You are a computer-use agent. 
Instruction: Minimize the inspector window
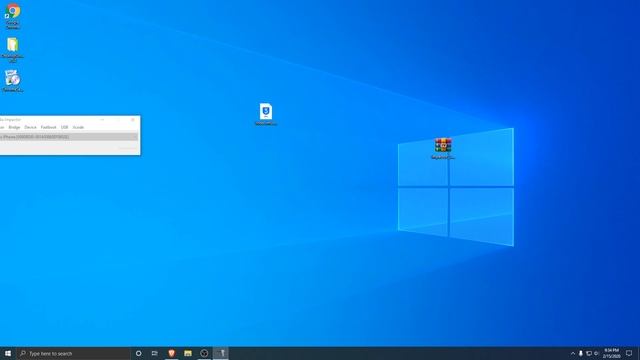click(x=102, y=120)
